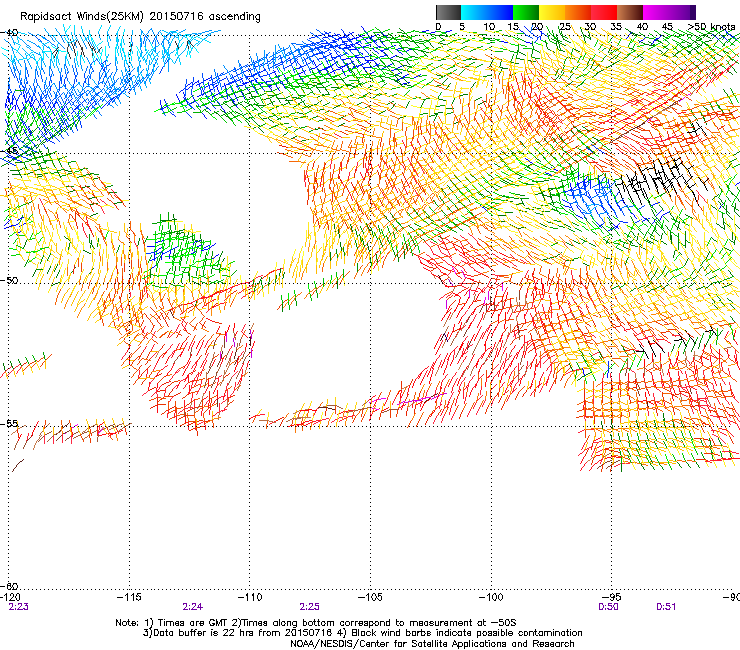The height and width of the screenshot is (650, 740).
Task: Select the yellow 20-25 knot legend segment
Action: tap(552, 12)
